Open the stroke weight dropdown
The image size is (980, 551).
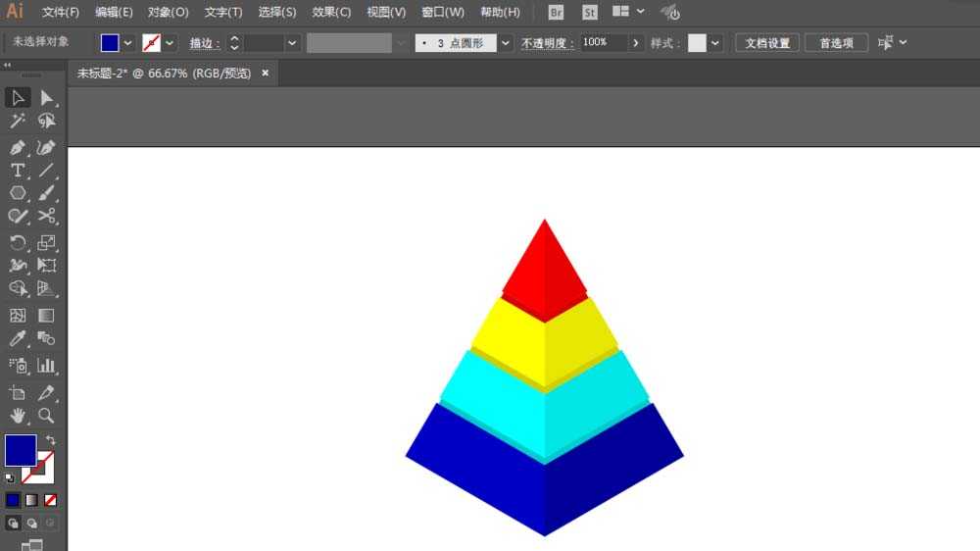click(292, 43)
